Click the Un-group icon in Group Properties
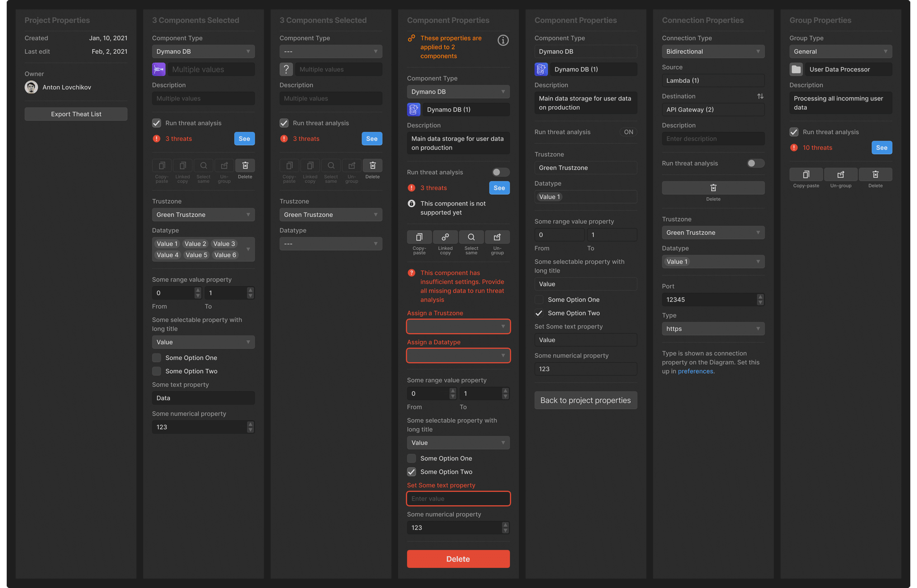This screenshot has width=917, height=588. point(841,175)
